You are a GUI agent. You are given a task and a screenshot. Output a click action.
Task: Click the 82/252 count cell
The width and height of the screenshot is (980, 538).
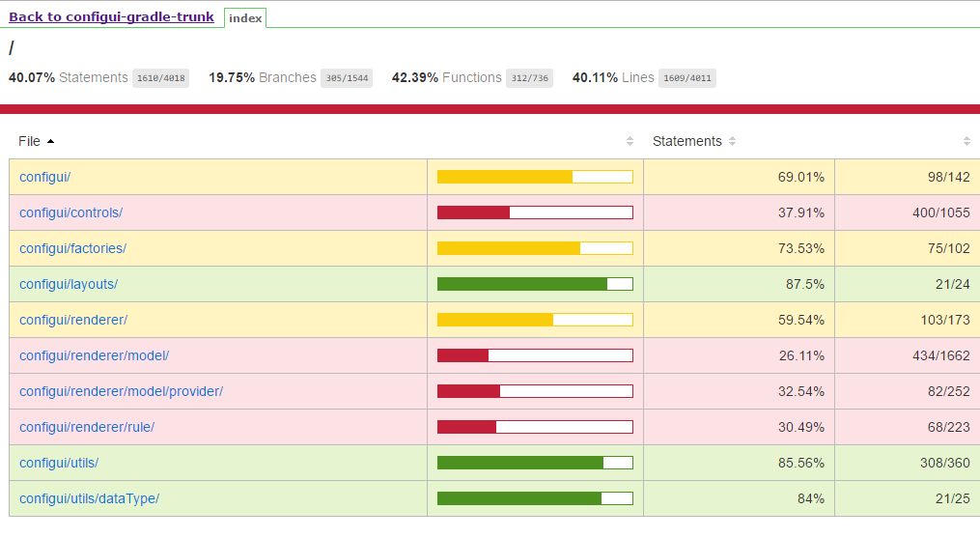click(x=908, y=391)
